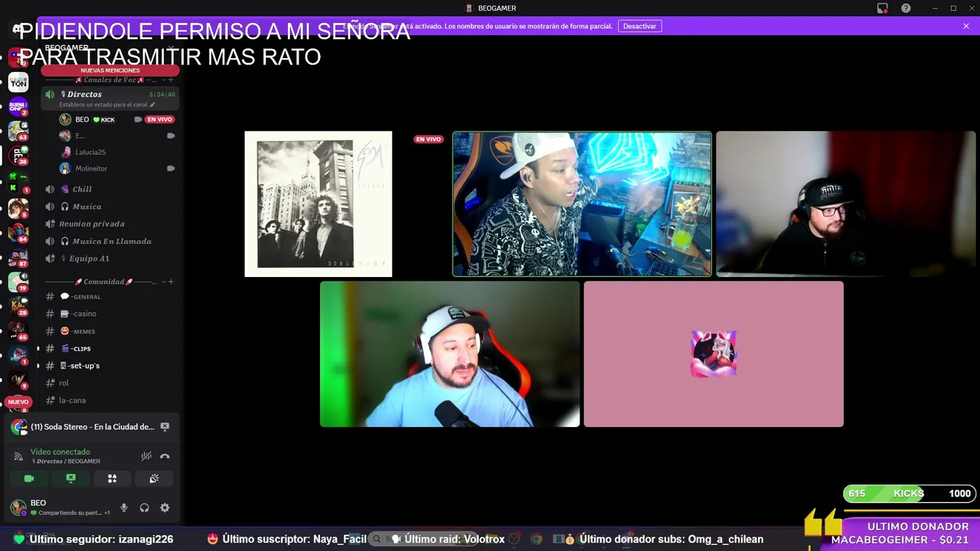Toggle camera on or off
This screenshot has height=551, width=980.
coord(29,478)
